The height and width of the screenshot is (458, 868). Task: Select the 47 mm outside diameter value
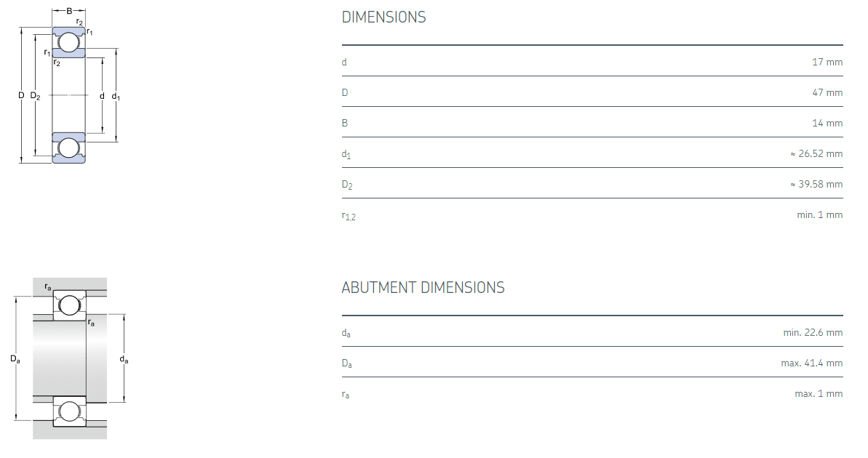coord(827,92)
